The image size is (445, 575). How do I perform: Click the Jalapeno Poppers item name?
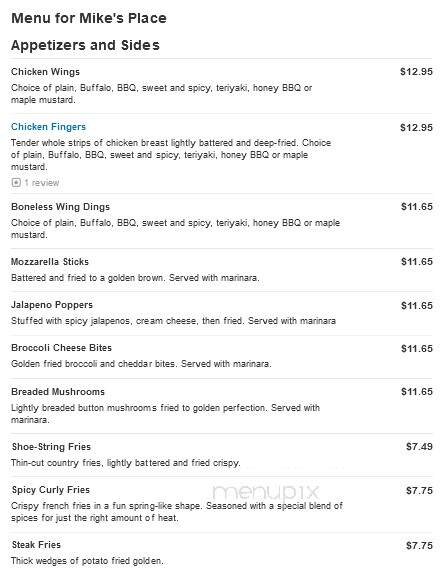coord(52,305)
